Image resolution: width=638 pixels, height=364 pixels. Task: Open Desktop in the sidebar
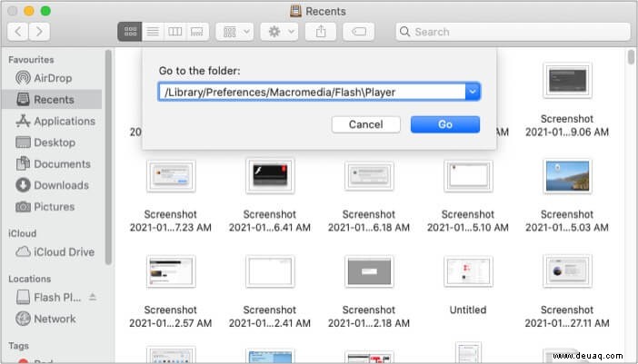[52, 143]
